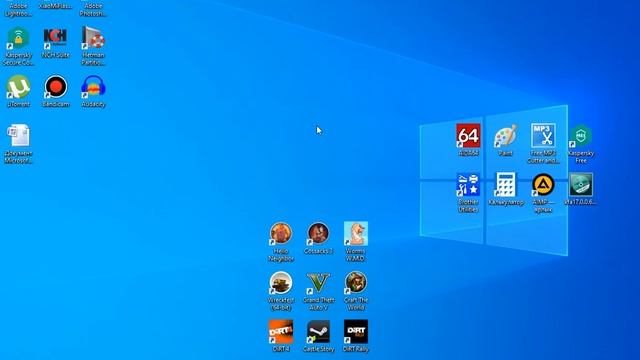Screen dimensions: 640x360
Task: Click the 'Adobe Photosh...' label
Action: pyautogui.click(x=93, y=10)
